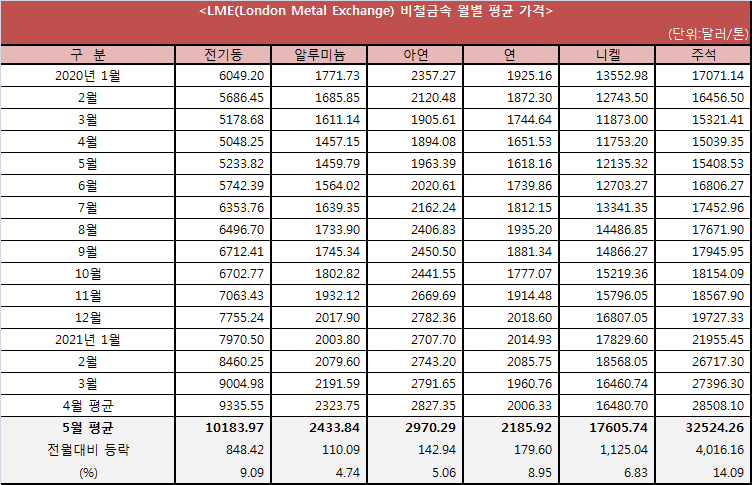Click the copper value 6049.20
The height and width of the screenshot is (485, 752).
241,76
